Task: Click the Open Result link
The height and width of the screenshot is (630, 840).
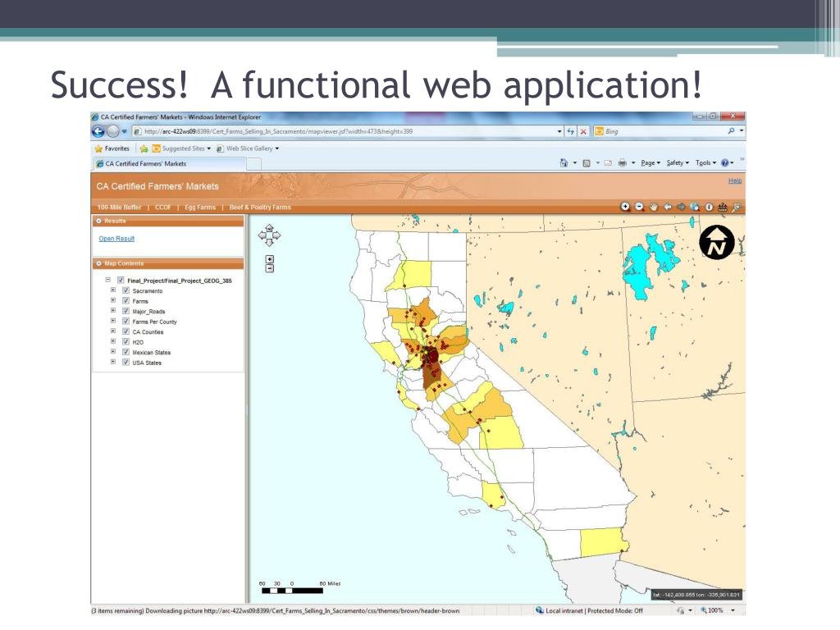Action: point(116,239)
